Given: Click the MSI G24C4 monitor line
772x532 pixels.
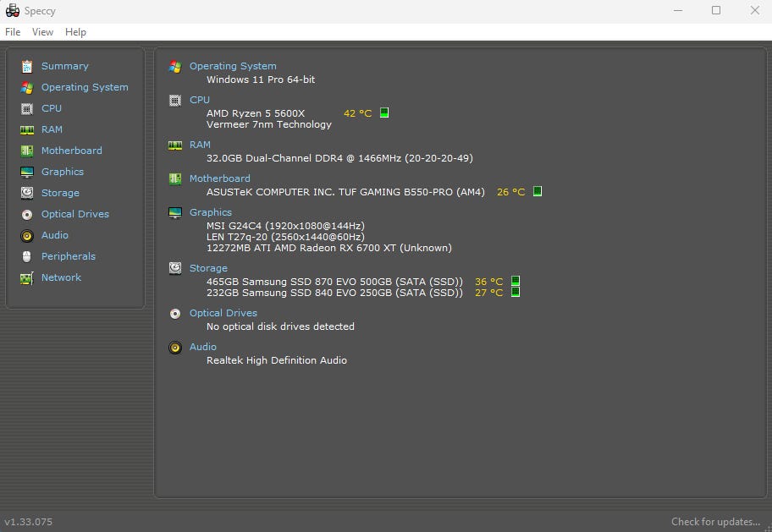Looking at the screenshot, I should tap(285, 226).
